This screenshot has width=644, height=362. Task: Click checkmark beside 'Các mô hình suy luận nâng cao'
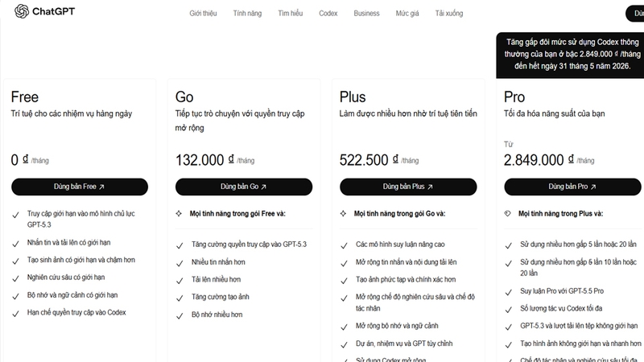[x=344, y=245]
